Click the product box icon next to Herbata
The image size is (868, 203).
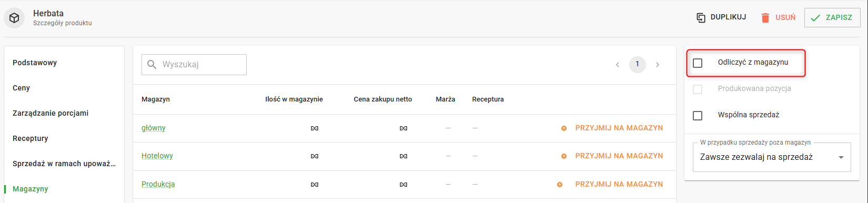[15, 18]
